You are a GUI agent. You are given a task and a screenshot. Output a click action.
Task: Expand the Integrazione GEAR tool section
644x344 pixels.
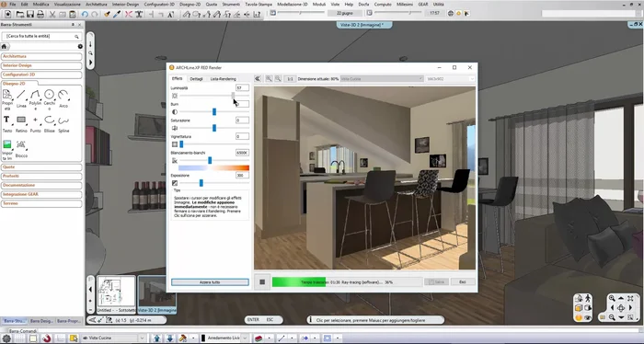point(41,194)
